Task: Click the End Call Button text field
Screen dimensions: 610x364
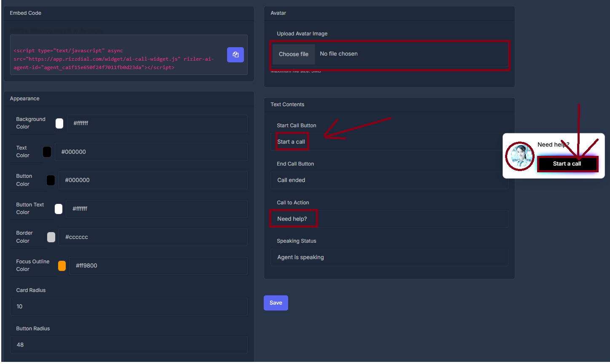Action: point(389,180)
